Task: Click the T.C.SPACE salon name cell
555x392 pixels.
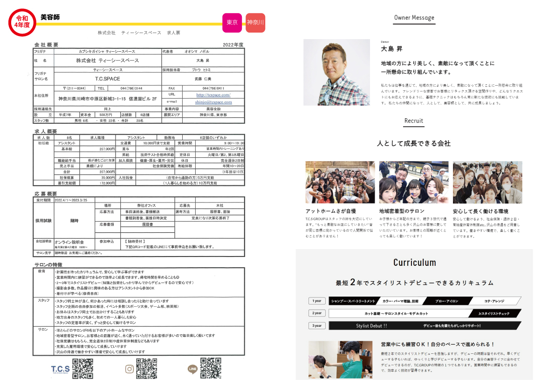Action: (x=108, y=79)
